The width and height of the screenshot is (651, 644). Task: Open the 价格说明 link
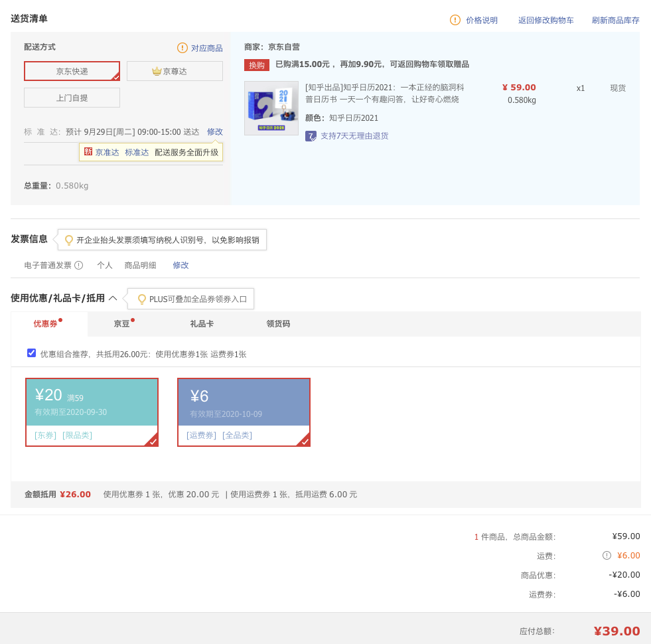(x=482, y=21)
